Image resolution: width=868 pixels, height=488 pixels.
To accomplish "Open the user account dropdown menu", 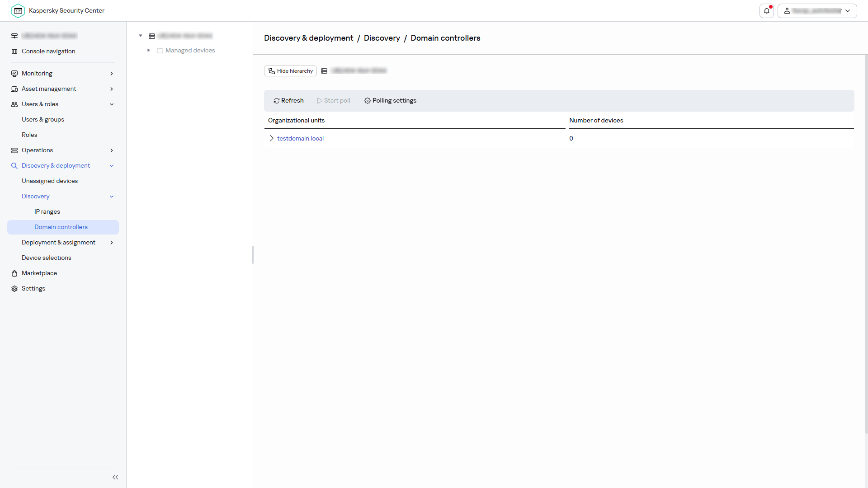I will [849, 10].
